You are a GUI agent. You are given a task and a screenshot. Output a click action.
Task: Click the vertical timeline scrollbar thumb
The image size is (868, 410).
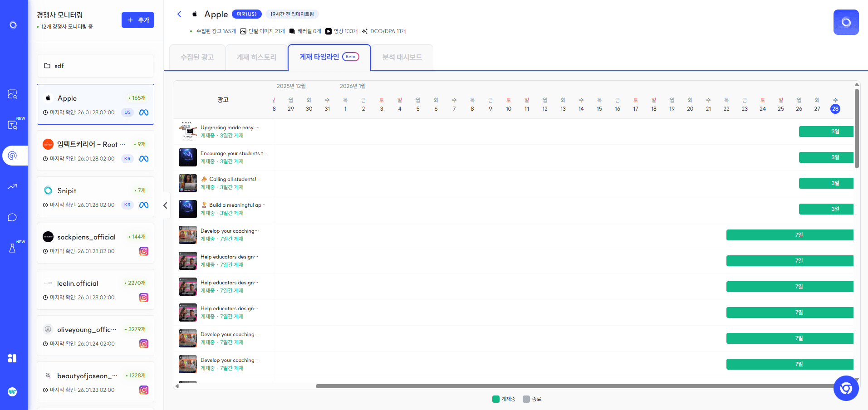tap(857, 128)
